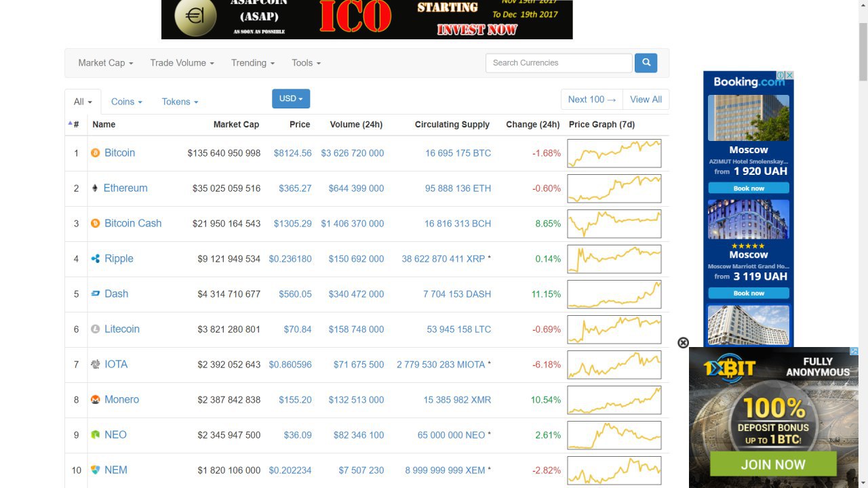Open the All filter tab dropdown
The height and width of the screenshot is (488, 868).
coord(83,102)
